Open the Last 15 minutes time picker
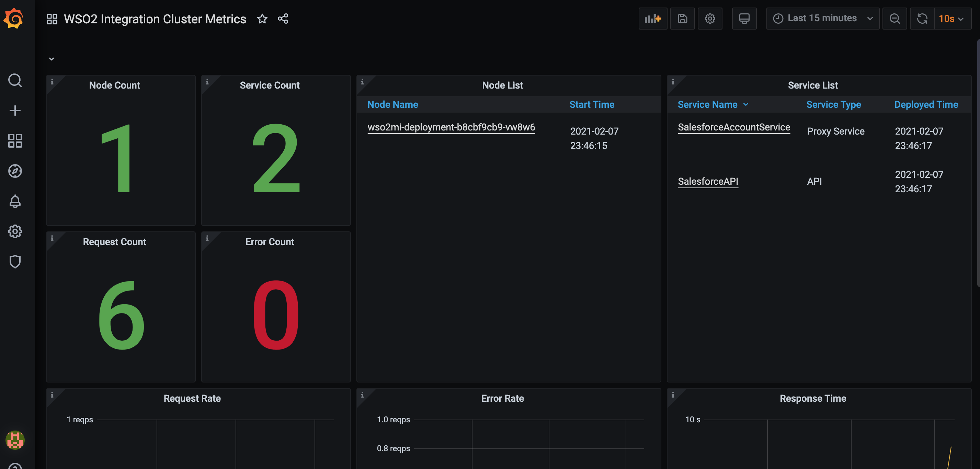The image size is (980, 469). pyautogui.click(x=822, y=18)
